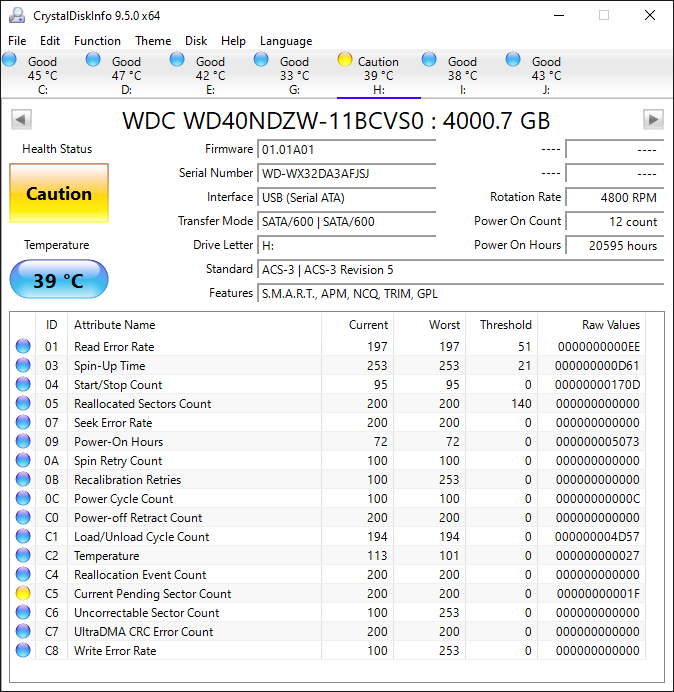
Task: Click the Transfer Mode field SATA/600
Action: coord(346,221)
